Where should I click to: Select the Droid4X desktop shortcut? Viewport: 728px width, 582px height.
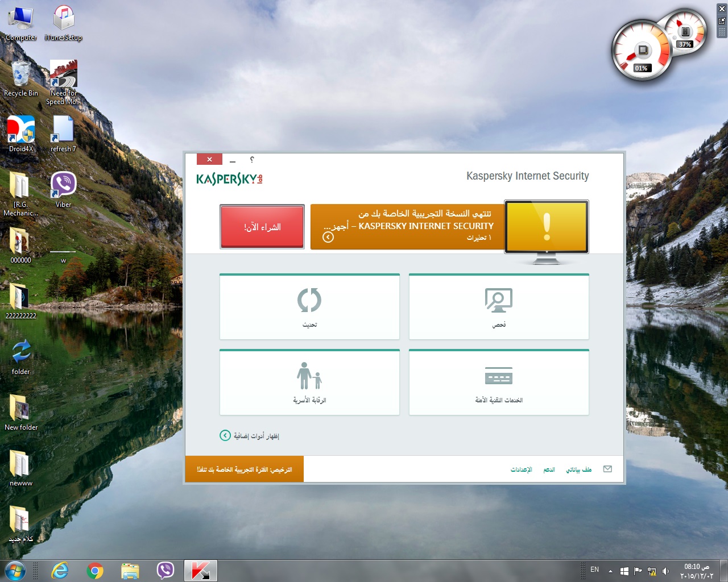[x=21, y=134]
